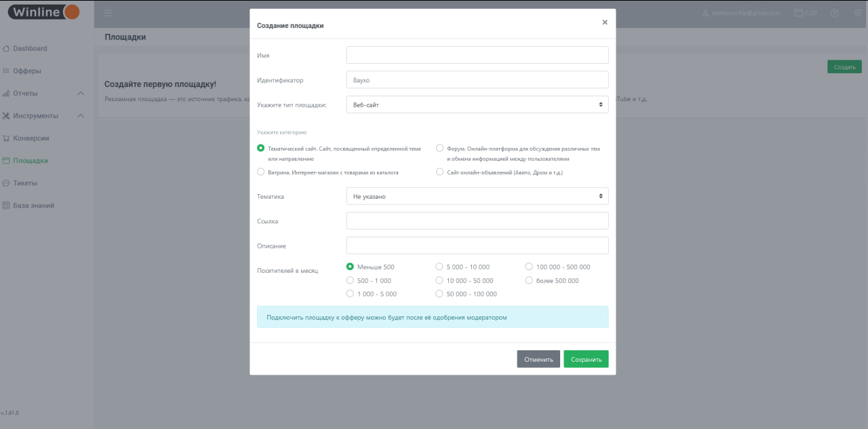Collapse the Отчеты sidebar section
Image resolution: width=868 pixels, height=429 pixels.
coord(80,94)
